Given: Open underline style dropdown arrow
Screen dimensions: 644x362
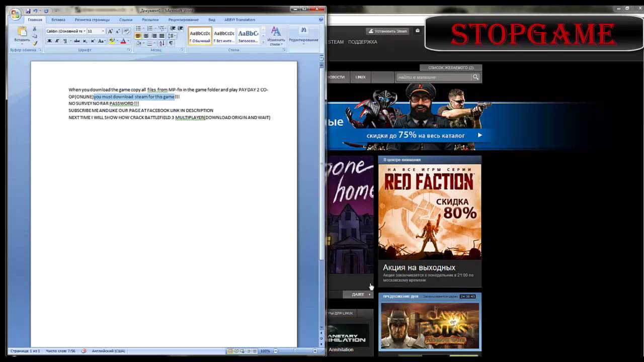Looking at the screenshot, I should [70, 41].
